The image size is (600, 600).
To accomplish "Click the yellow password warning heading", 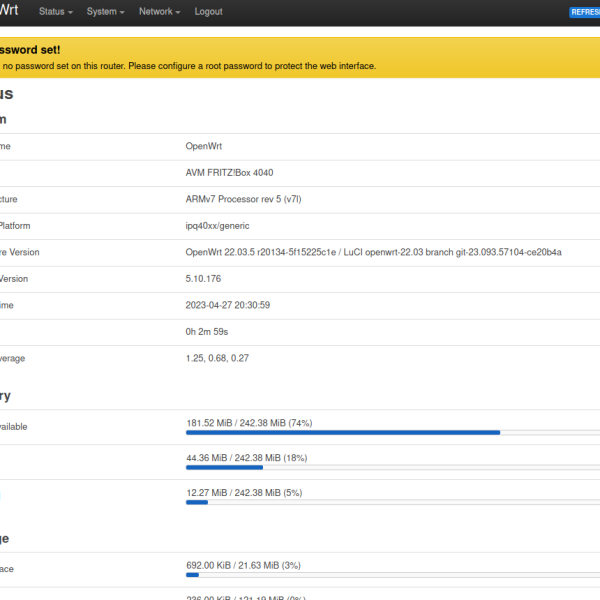I will point(30,49).
